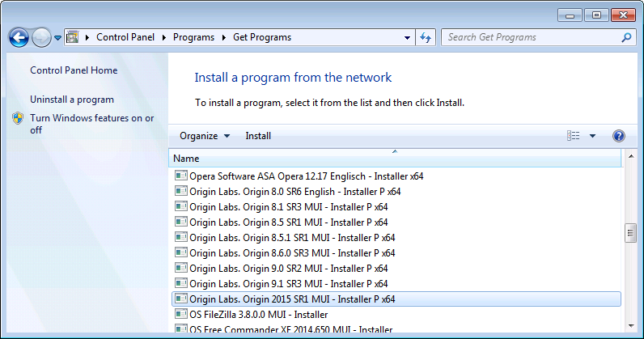Click the Windows features shield icon
644x339 pixels.
(x=19, y=119)
